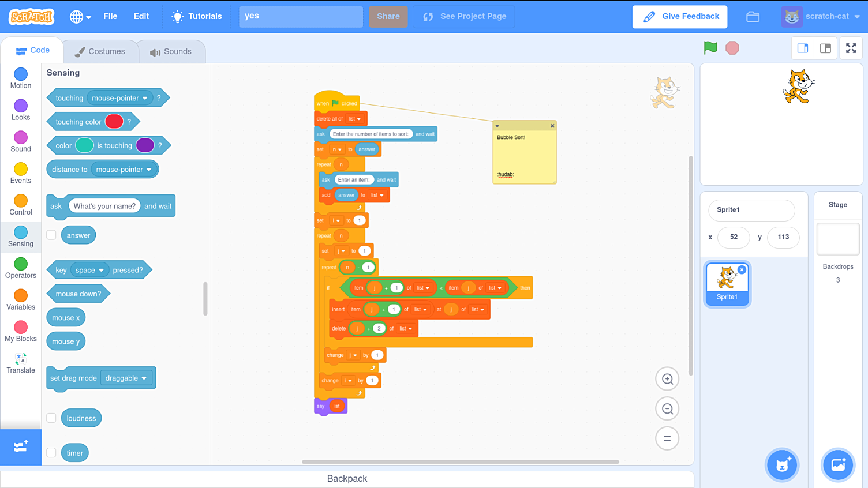Enable the answer variable checkbox
868x488 pixels.
[51, 235]
